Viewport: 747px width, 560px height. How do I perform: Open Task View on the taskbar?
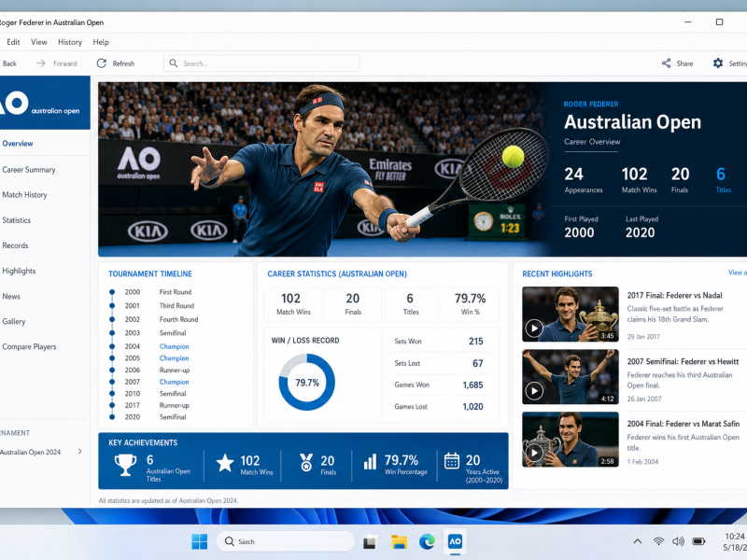pyautogui.click(x=370, y=542)
